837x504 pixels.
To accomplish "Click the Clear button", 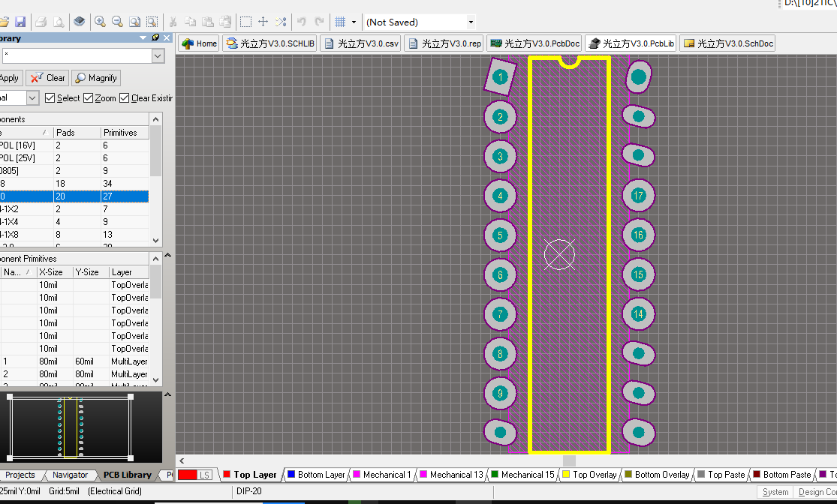I will pyautogui.click(x=48, y=78).
